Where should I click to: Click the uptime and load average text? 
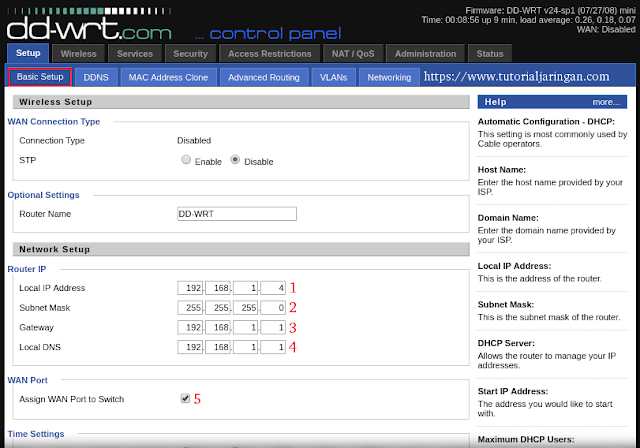528,20
